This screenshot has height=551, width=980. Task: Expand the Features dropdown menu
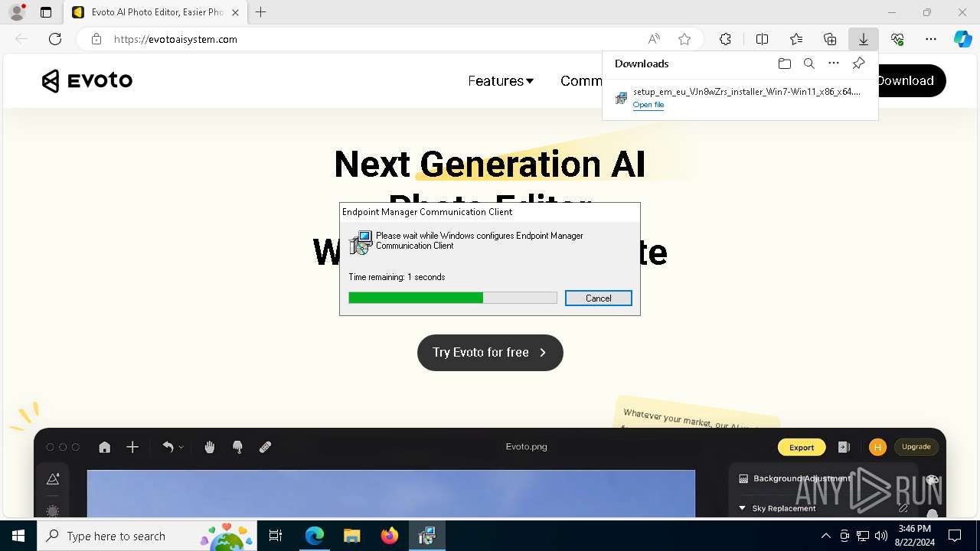[x=501, y=81]
